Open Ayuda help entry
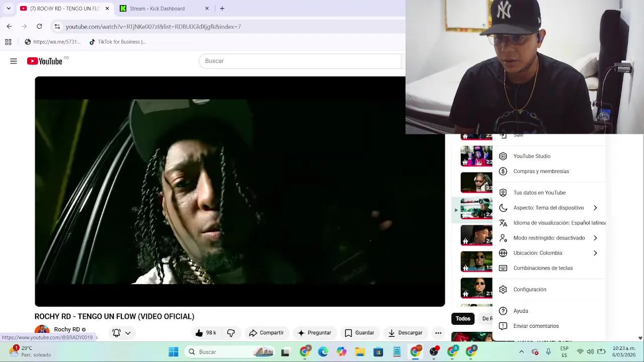Screen dimensions: 644x362 pos(549,311)
